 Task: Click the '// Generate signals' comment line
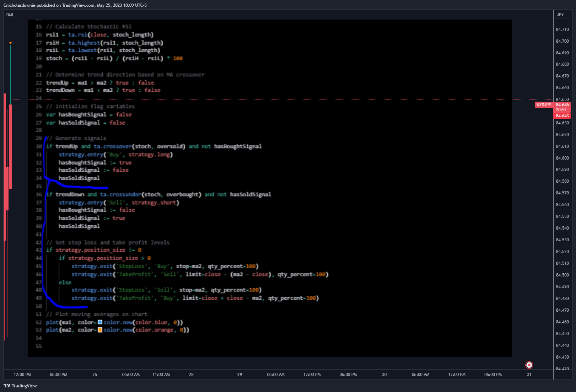(x=76, y=138)
